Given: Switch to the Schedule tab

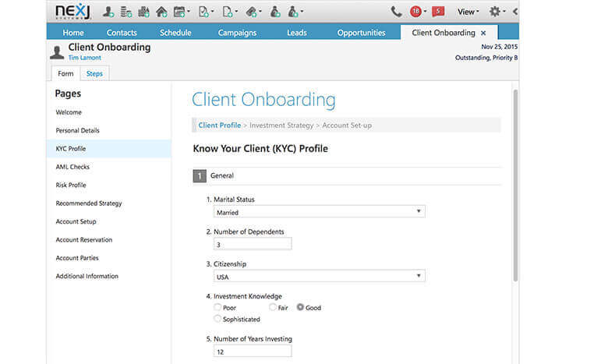Looking at the screenshot, I should (175, 33).
